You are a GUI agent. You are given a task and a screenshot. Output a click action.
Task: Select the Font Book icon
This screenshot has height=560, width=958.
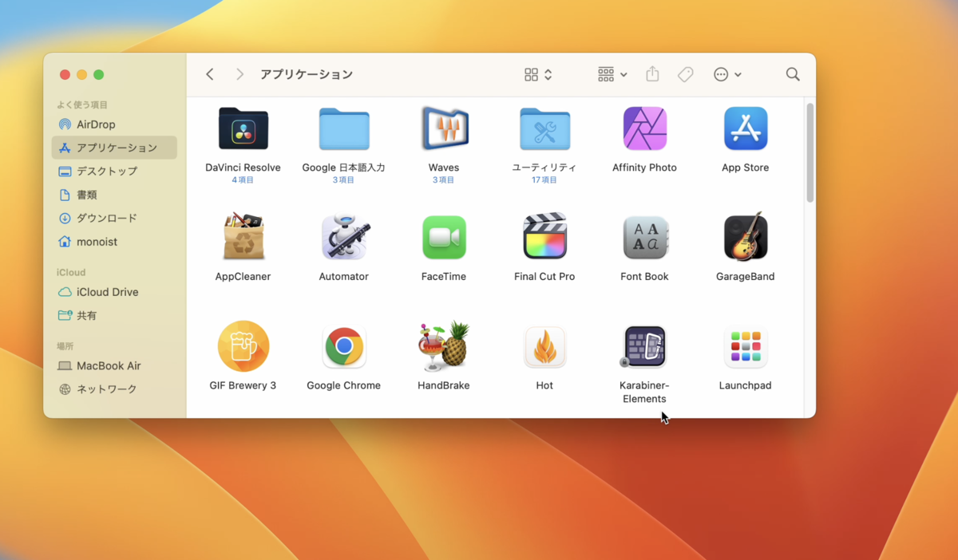coord(644,237)
